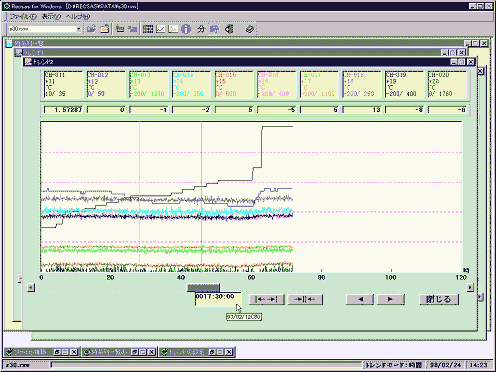This screenshot has height=372, width=496.
Task: Open the single trend graph icon
Action: coord(161,29)
